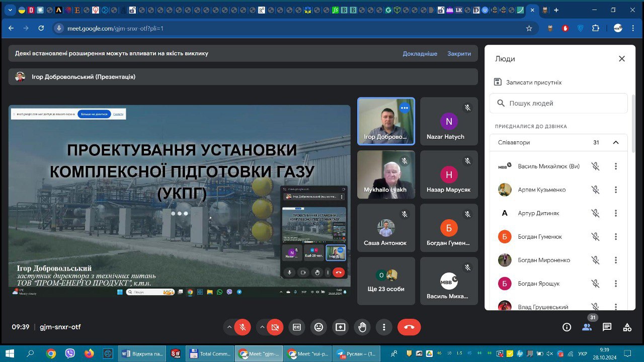Open the emoji reactions button

[x=318, y=327]
